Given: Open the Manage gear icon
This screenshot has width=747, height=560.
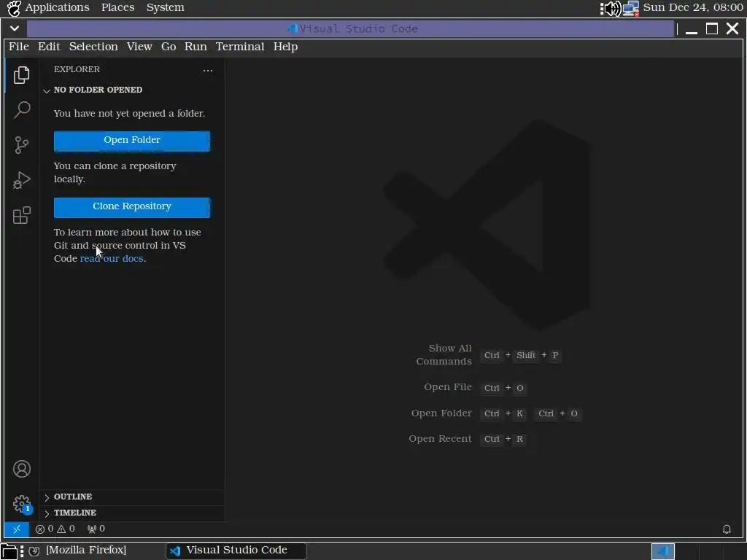Looking at the screenshot, I should pos(21,504).
